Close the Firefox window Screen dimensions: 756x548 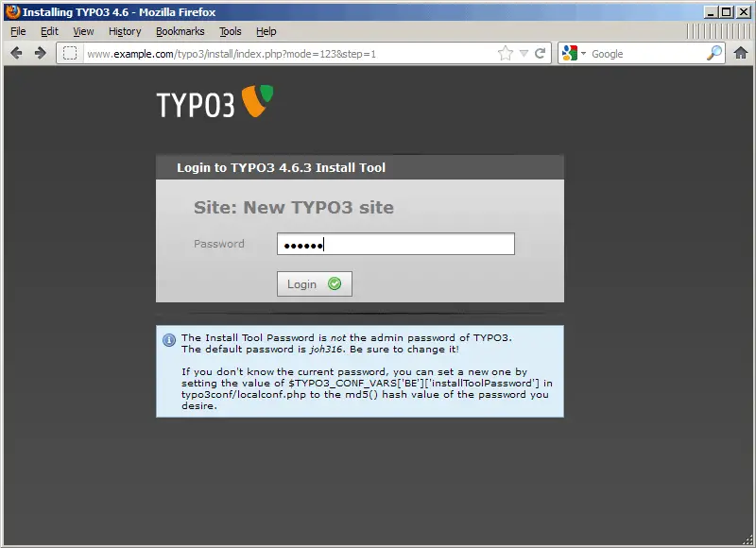[743, 12]
